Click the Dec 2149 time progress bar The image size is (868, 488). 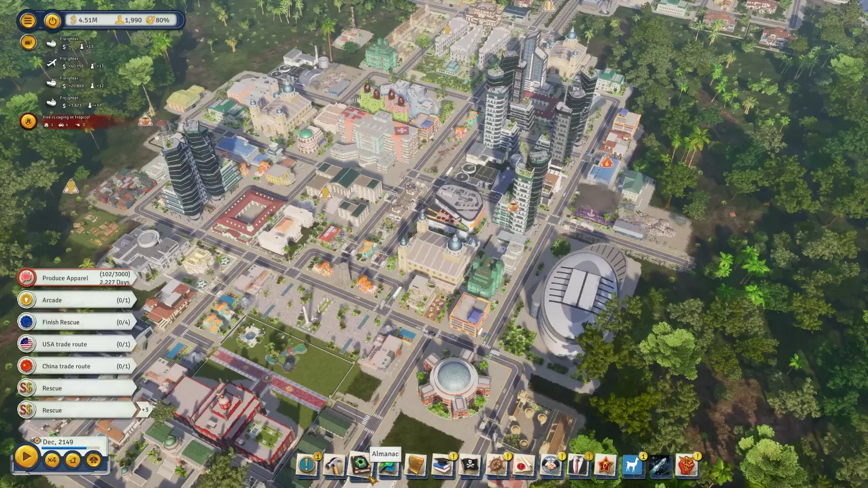70,448
